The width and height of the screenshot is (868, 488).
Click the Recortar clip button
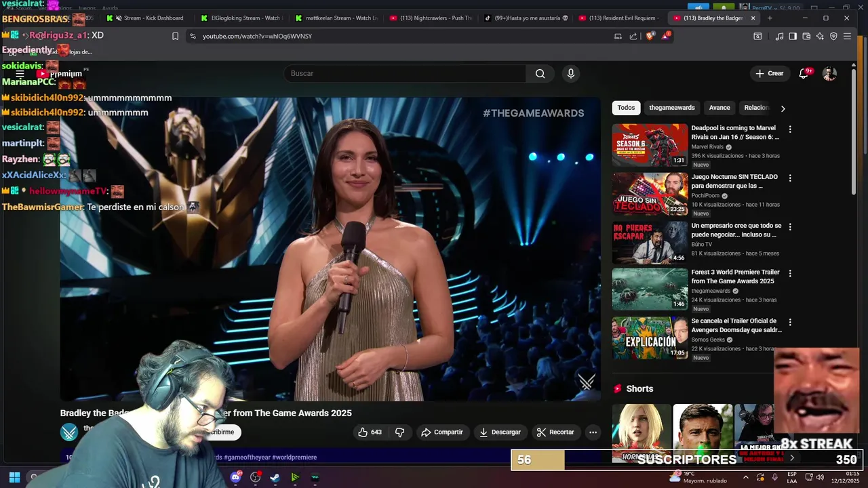pos(555,432)
